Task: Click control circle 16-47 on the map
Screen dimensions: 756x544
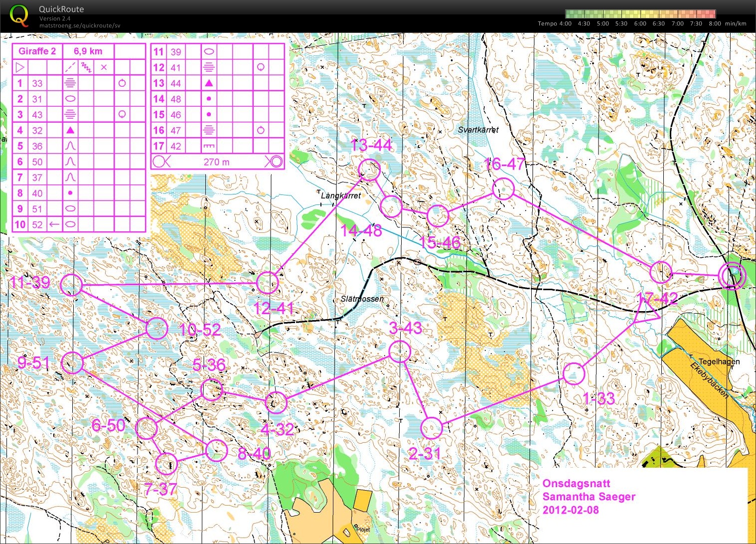Action: point(503,189)
